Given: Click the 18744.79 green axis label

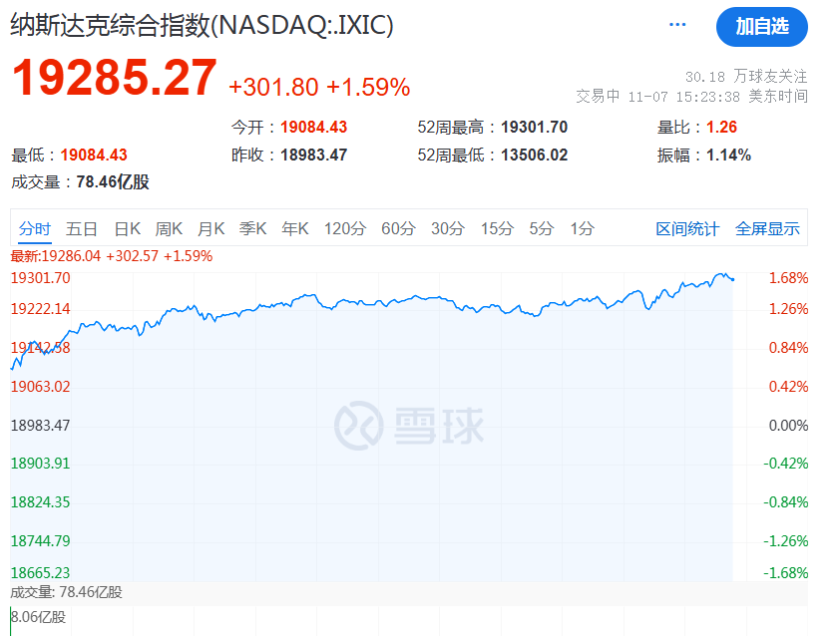Looking at the screenshot, I should [41, 541].
